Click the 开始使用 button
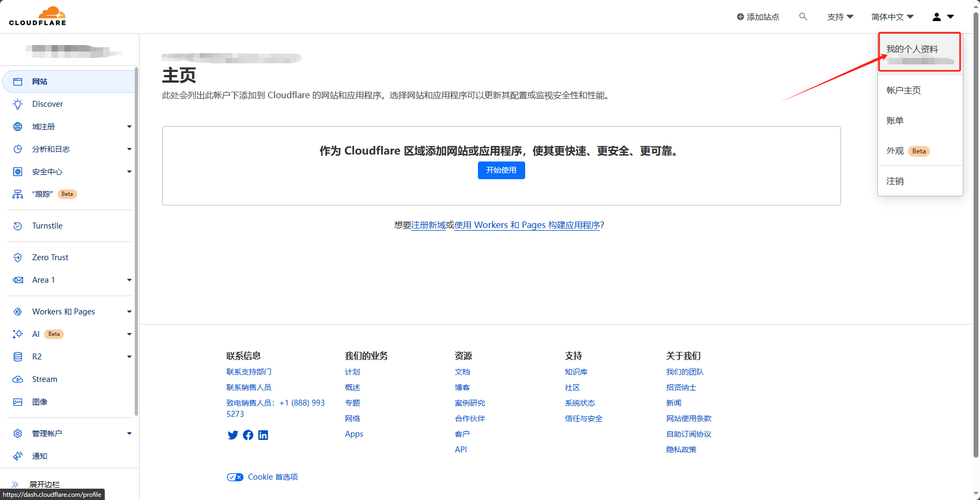Viewport: 980px width, 500px height. tap(501, 170)
